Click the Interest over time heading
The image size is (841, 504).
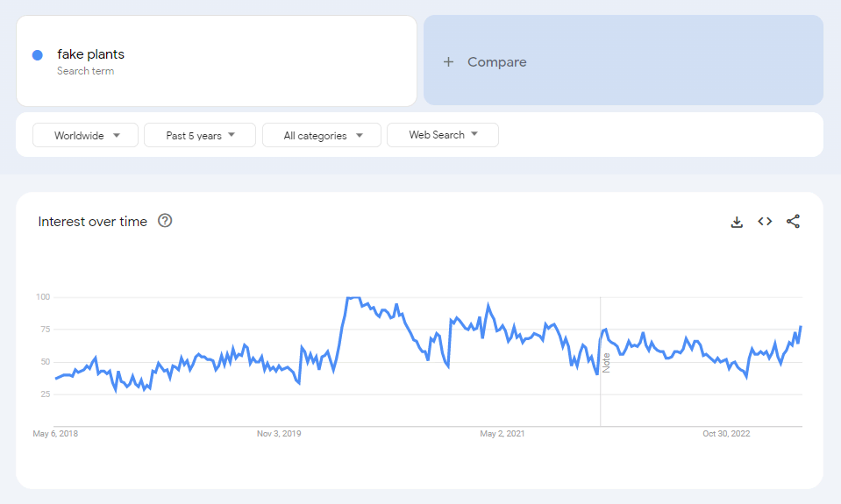click(x=92, y=222)
